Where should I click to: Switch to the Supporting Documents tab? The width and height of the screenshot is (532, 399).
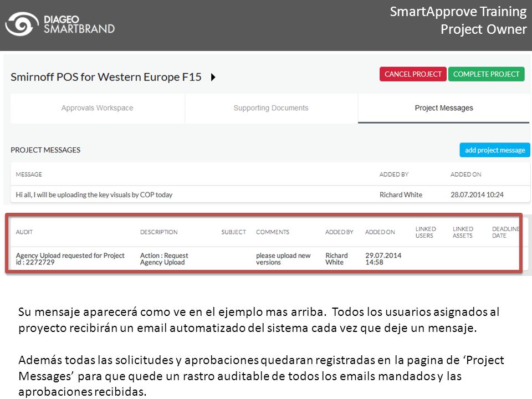[271, 108]
